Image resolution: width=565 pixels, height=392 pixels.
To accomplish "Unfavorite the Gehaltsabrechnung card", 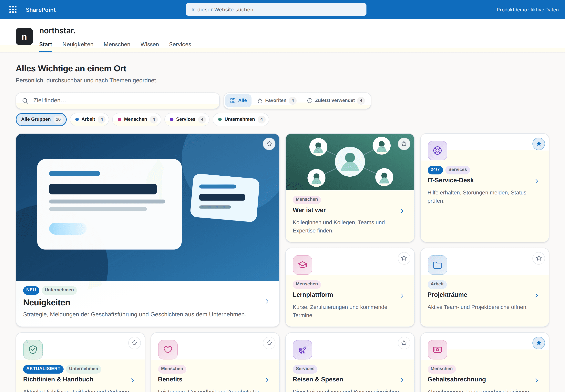I will tap(539, 343).
